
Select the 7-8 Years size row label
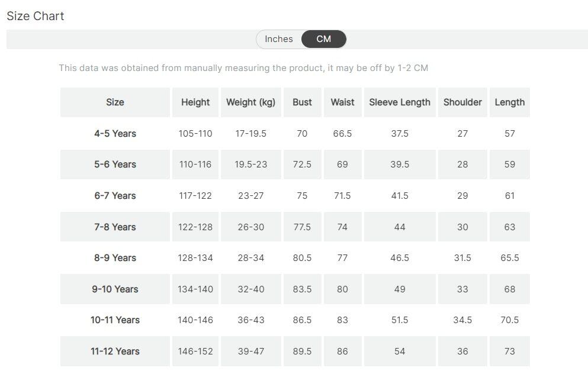(x=115, y=227)
